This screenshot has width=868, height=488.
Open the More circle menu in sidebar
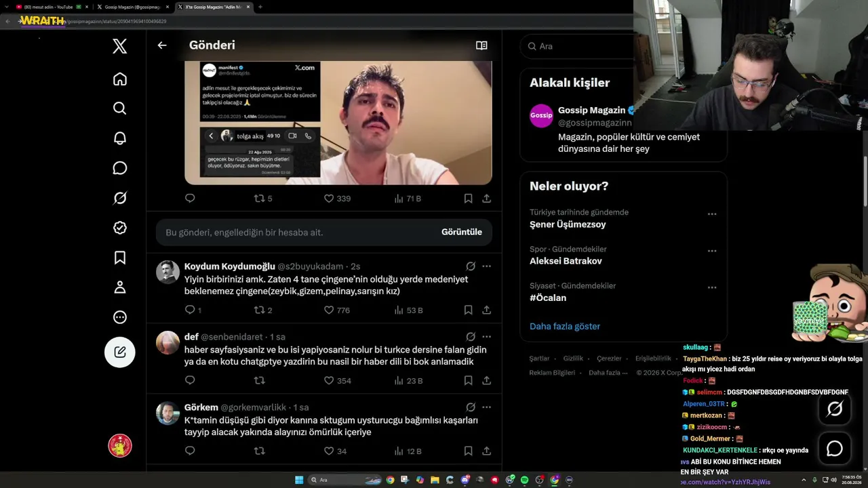[x=120, y=317]
